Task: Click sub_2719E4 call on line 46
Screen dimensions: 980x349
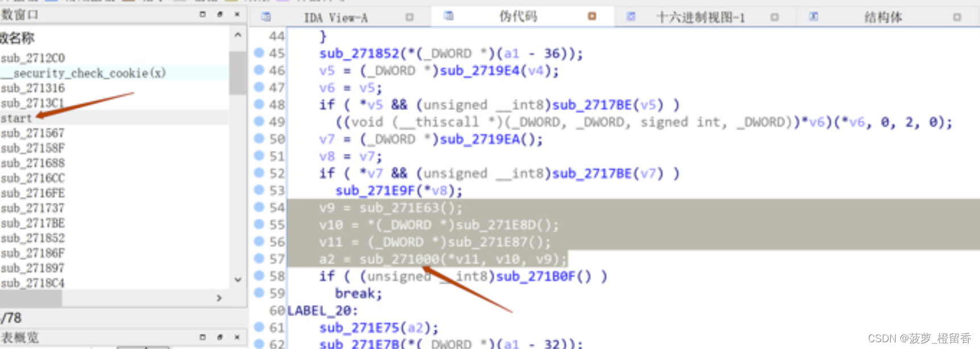Action: pyautogui.click(x=480, y=71)
